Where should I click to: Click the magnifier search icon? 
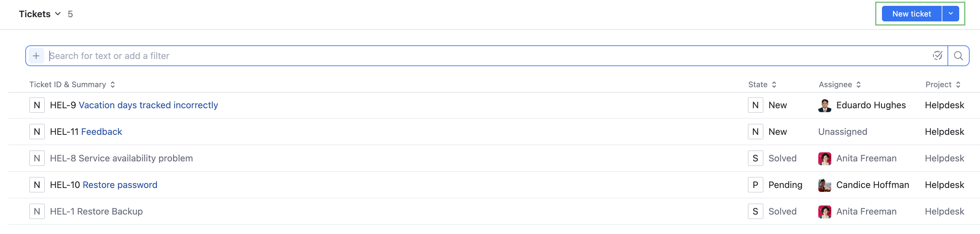point(958,56)
